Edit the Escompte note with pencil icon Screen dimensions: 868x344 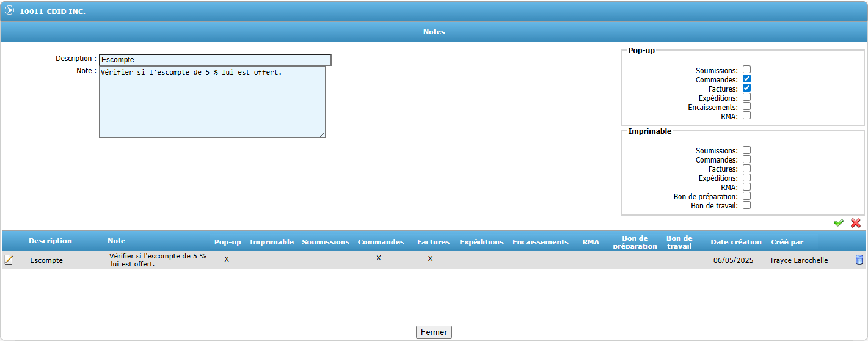9,260
